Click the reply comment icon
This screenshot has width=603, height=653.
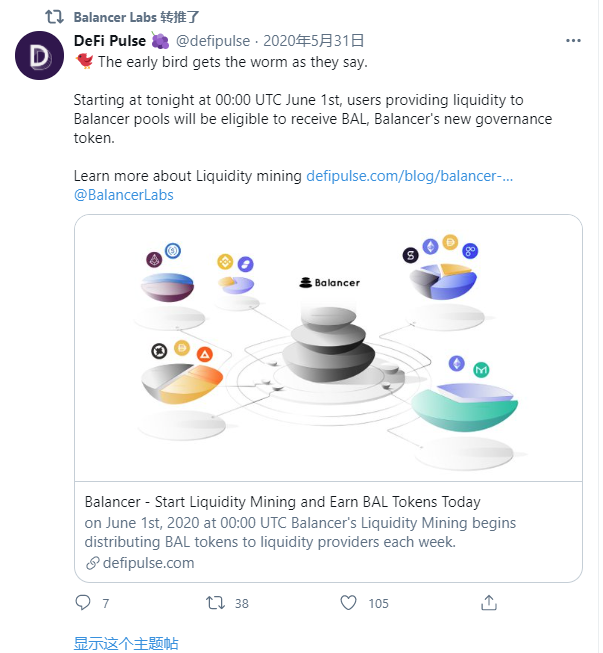click(x=83, y=602)
